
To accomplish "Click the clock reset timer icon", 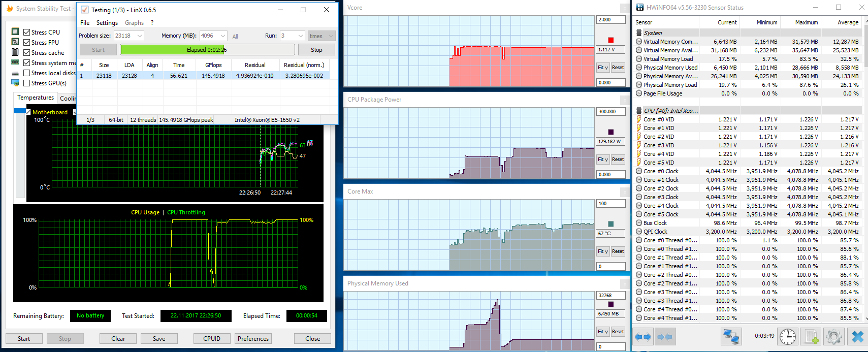I will pos(788,337).
